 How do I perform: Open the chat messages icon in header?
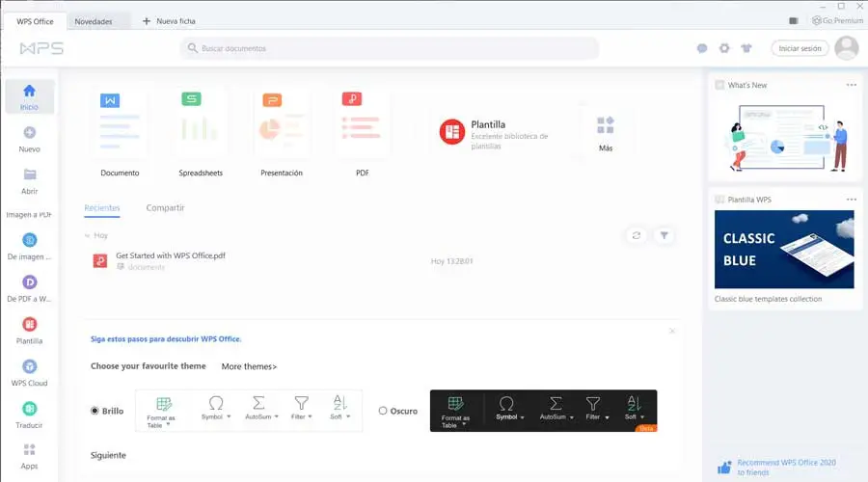[702, 49]
